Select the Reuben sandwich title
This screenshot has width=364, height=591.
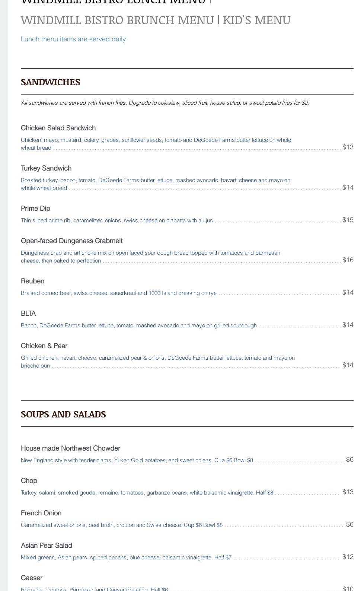point(33,281)
